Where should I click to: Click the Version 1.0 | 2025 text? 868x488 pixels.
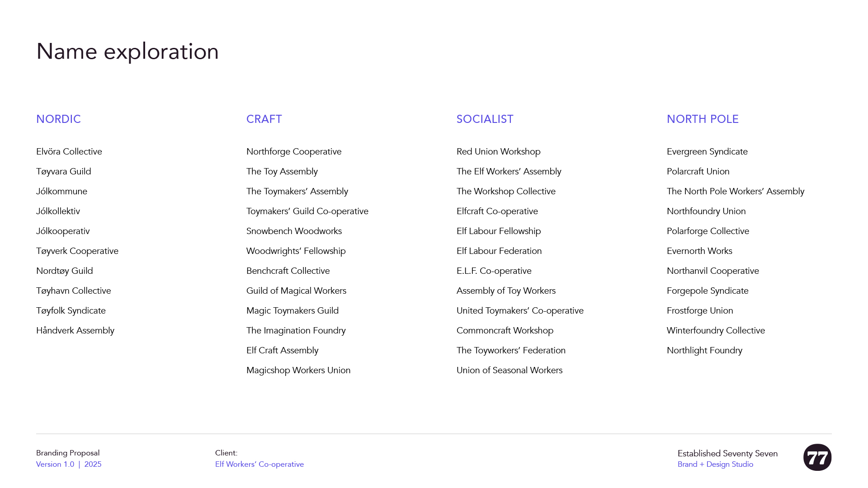tap(69, 464)
